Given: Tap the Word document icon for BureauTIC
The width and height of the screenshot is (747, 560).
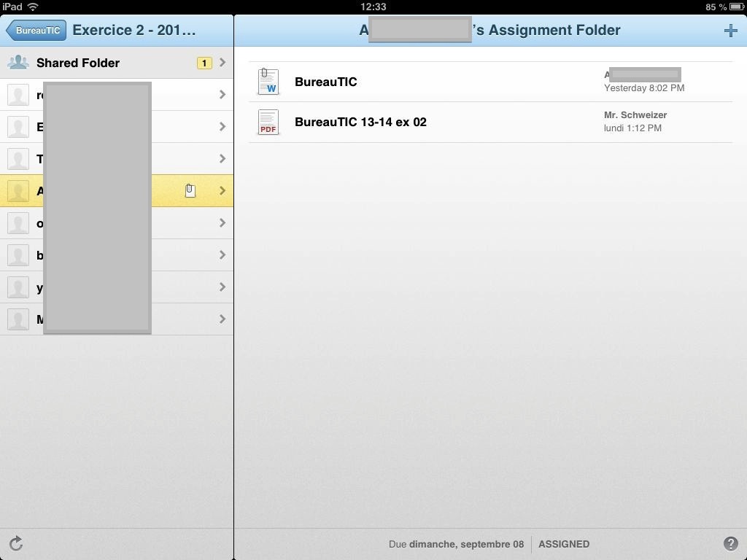Looking at the screenshot, I should point(268,82).
